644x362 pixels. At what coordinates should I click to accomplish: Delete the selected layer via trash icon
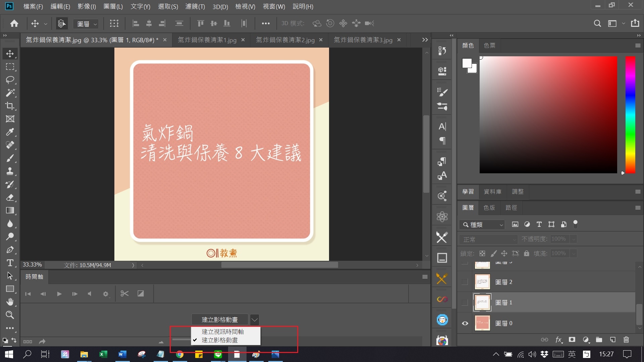(x=626, y=340)
